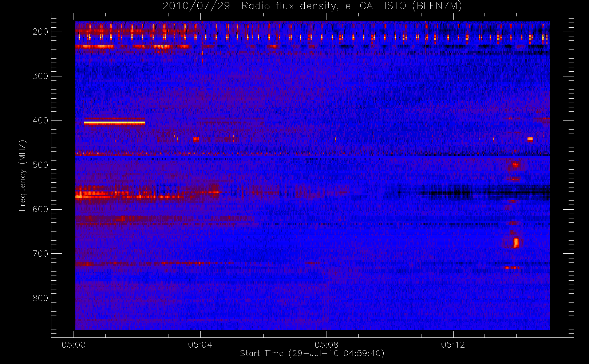Click the '800' frequency tick label
The height and width of the screenshot is (364, 589).
pos(40,298)
